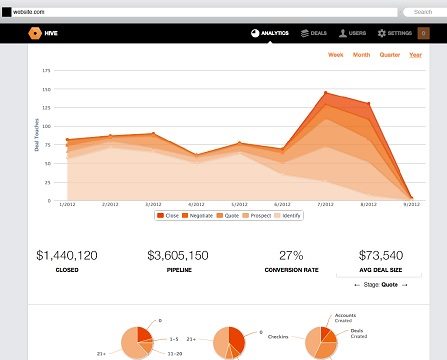
Task: Click the brown notification counter badge
Action: tap(423, 33)
